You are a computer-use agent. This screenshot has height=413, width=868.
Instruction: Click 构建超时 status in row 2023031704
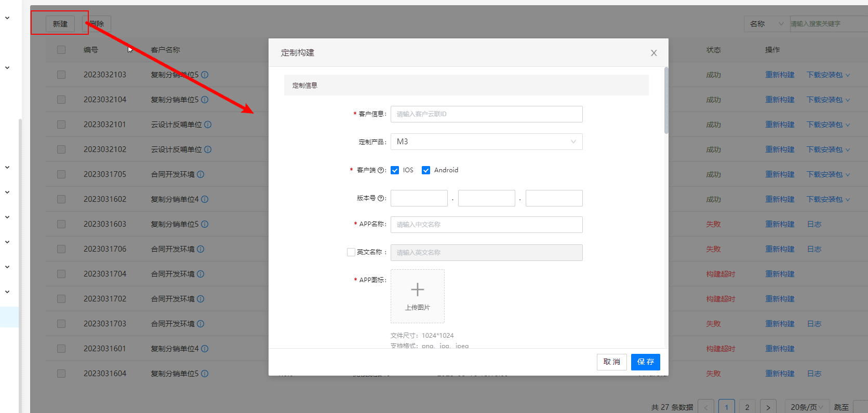720,274
